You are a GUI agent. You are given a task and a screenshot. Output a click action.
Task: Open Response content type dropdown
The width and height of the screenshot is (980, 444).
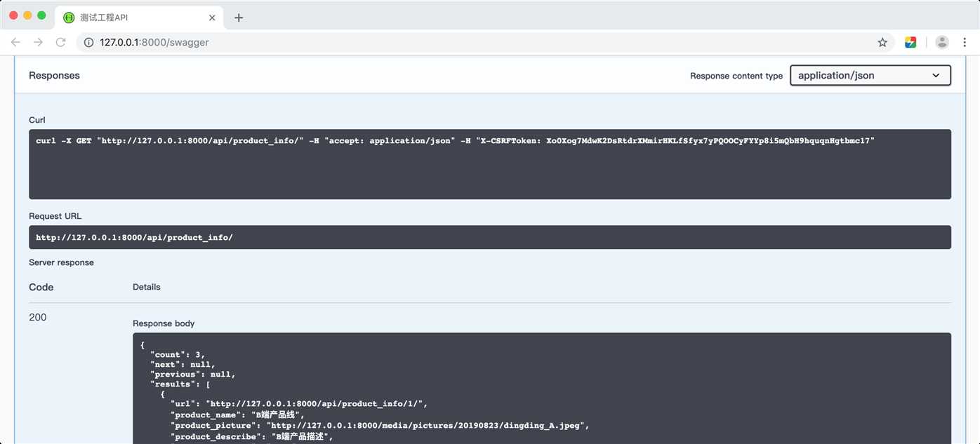click(870, 75)
